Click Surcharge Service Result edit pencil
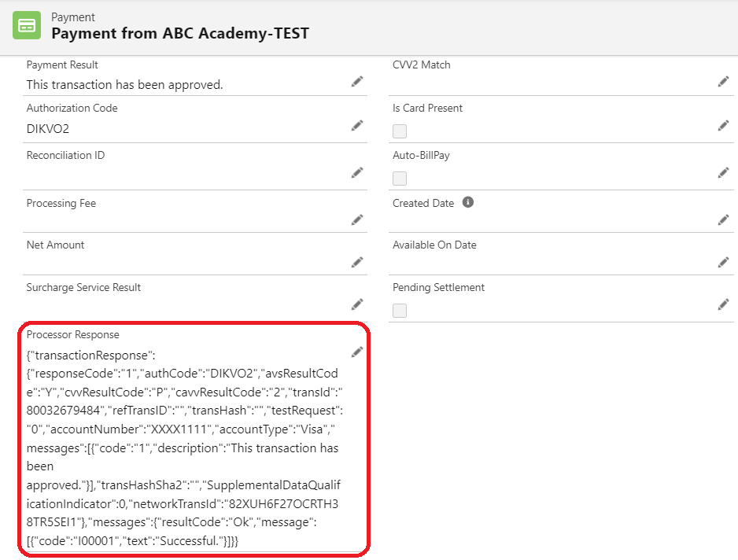The width and height of the screenshot is (738, 560). tap(357, 304)
